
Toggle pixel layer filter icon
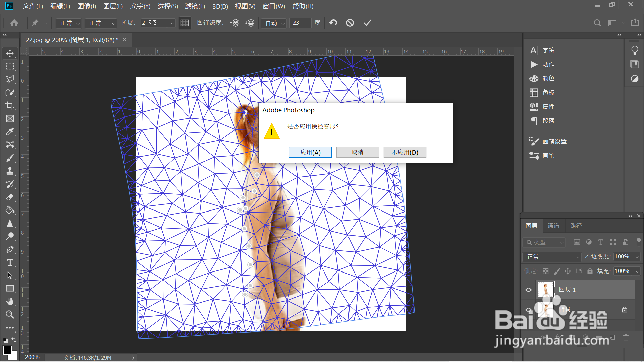click(x=577, y=242)
